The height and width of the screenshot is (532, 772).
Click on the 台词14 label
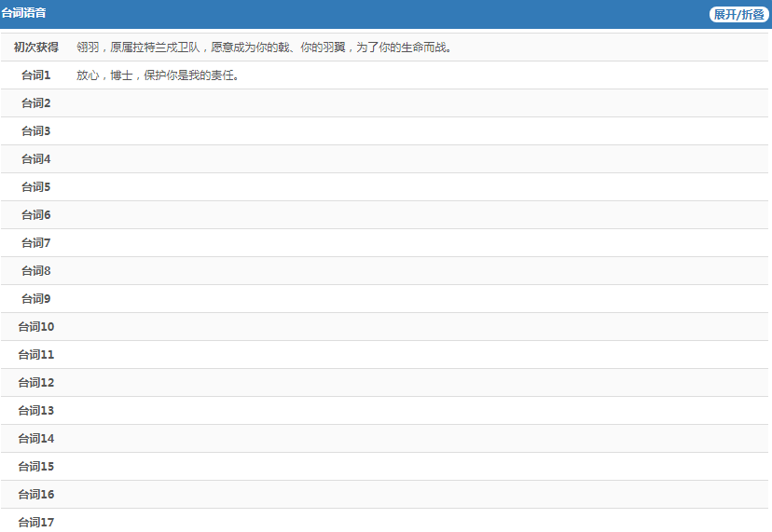point(36,438)
